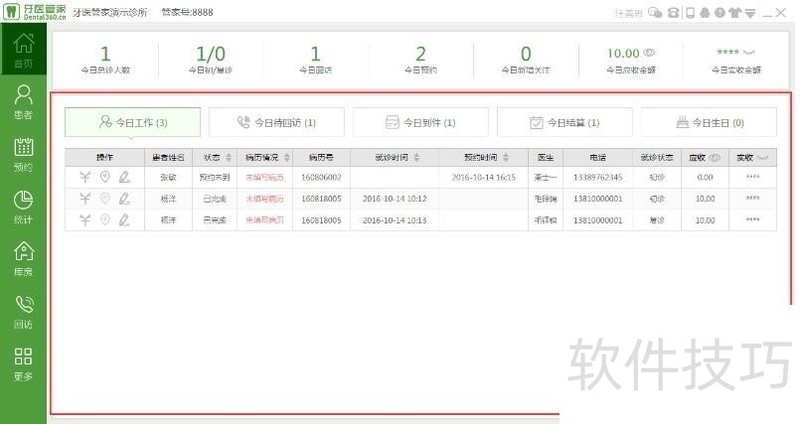Click the location pin icon for 张敏
800x424 pixels.
[x=105, y=177]
